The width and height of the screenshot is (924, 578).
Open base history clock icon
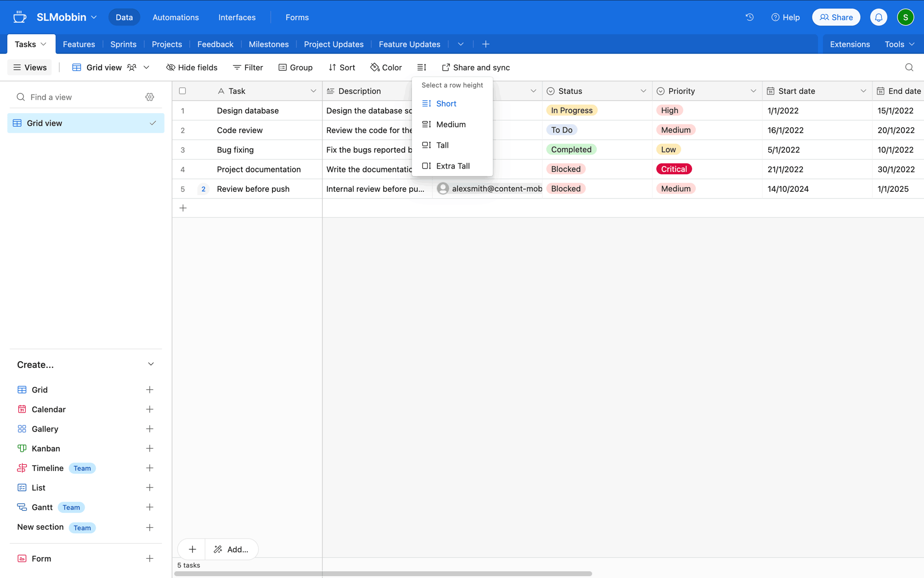tap(749, 17)
